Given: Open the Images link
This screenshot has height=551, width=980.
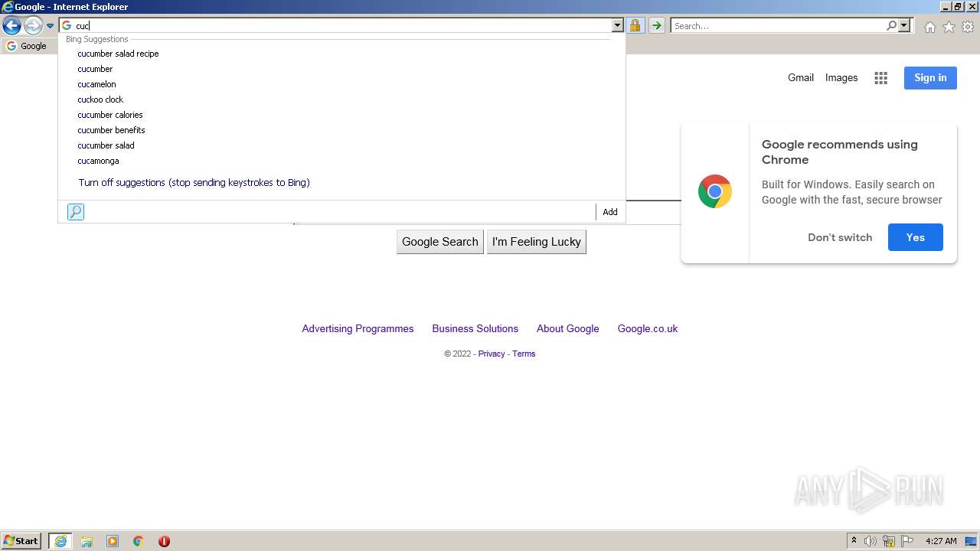Looking at the screenshot, I should [x=841, y=77].
